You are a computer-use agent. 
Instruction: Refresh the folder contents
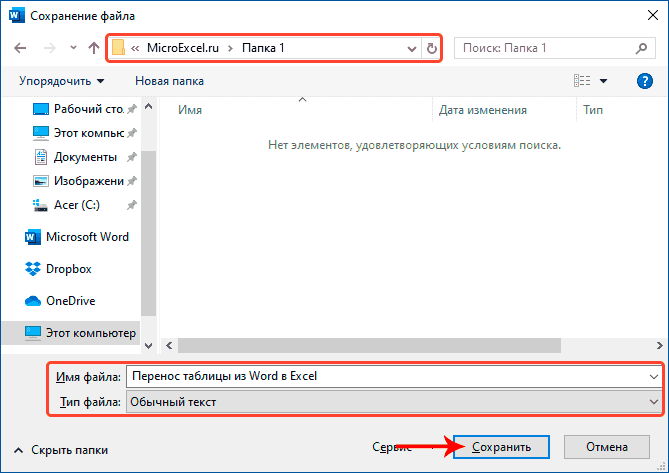point(431,49)
